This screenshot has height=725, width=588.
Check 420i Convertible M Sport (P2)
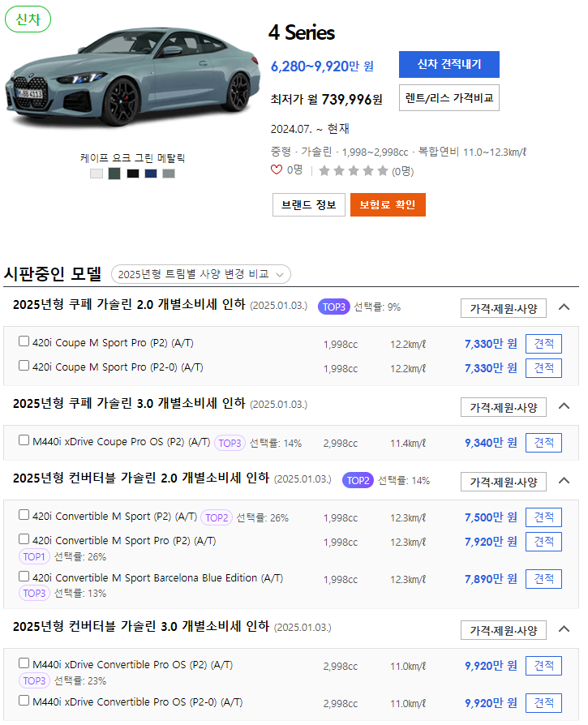click(24, 515)
